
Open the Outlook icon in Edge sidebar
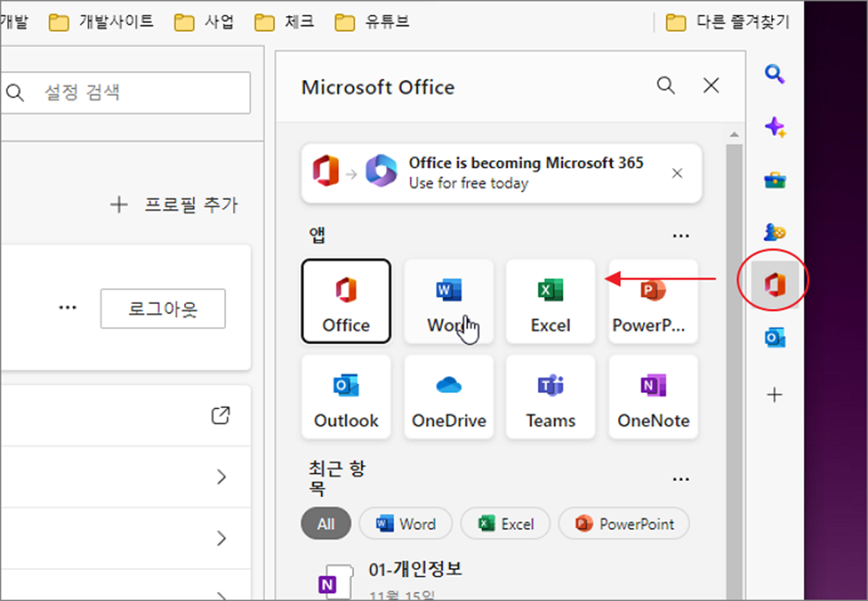point(775,338)
